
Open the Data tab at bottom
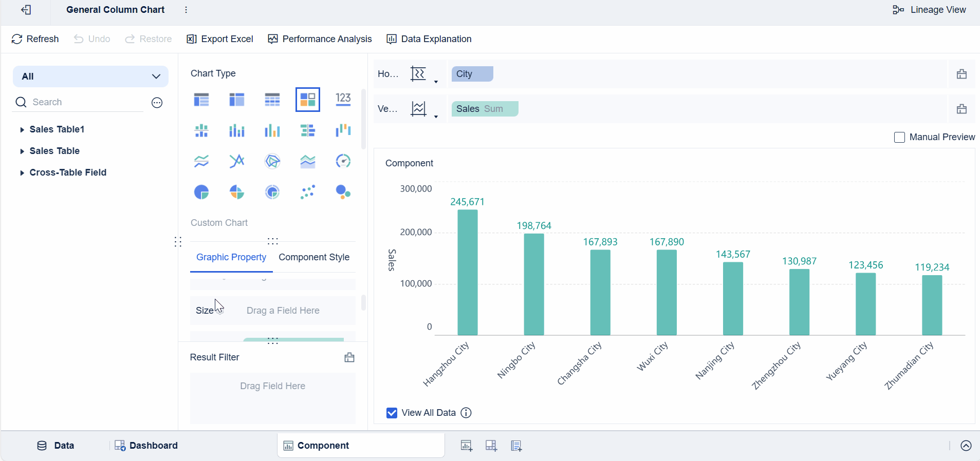(56, 446)
